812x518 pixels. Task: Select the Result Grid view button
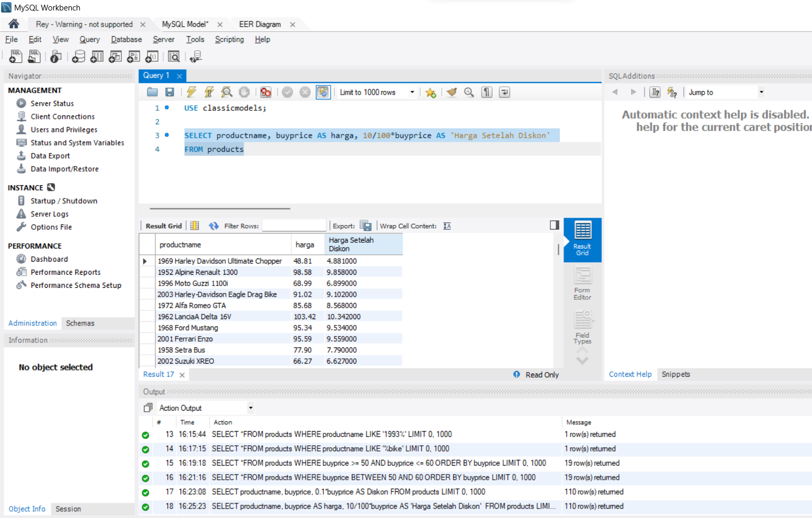pyautogui.click(x=582, y=240)
